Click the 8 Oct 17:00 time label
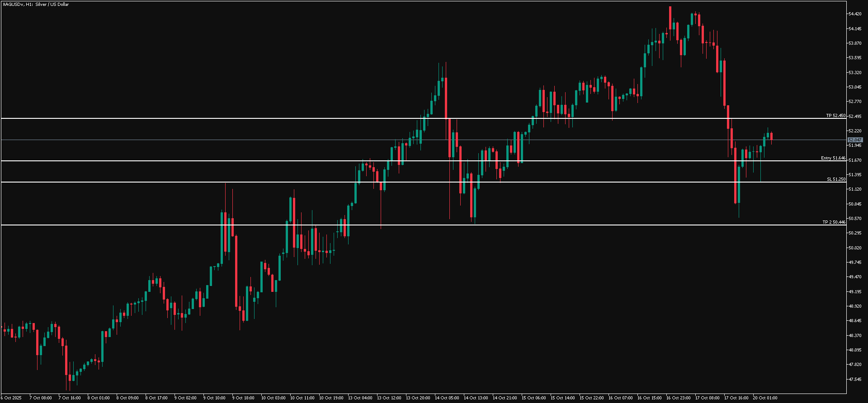868x403 pixels. click(x=156, y=398)
